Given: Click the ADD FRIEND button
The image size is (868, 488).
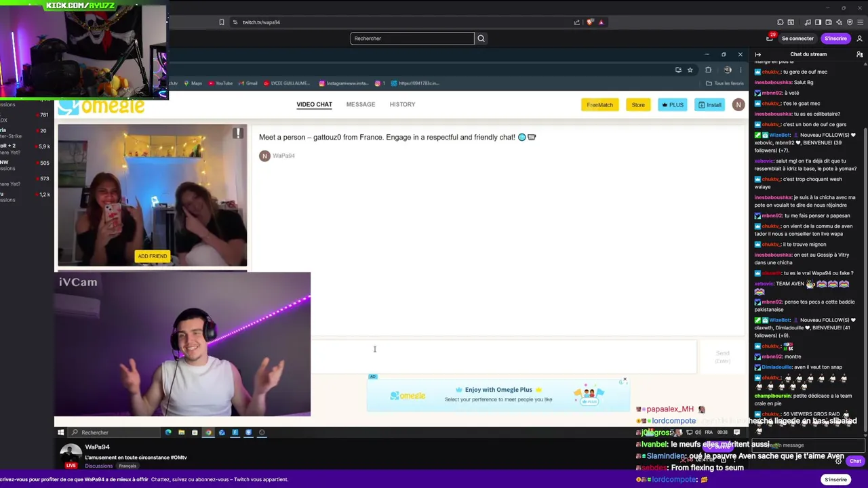Looking at the screenshot, I should coord(152,256).
